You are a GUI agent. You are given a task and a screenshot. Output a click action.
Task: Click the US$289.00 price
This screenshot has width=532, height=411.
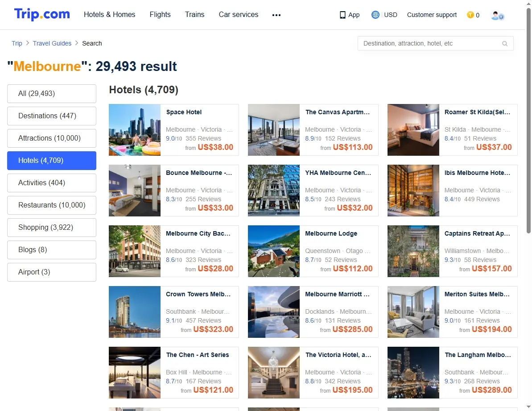point(492,390)
